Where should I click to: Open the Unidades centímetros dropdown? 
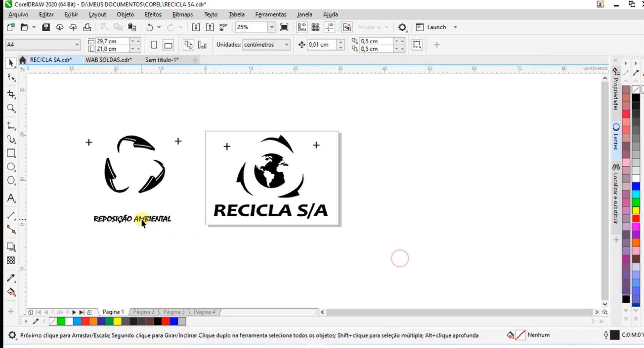tap(286, 45)
